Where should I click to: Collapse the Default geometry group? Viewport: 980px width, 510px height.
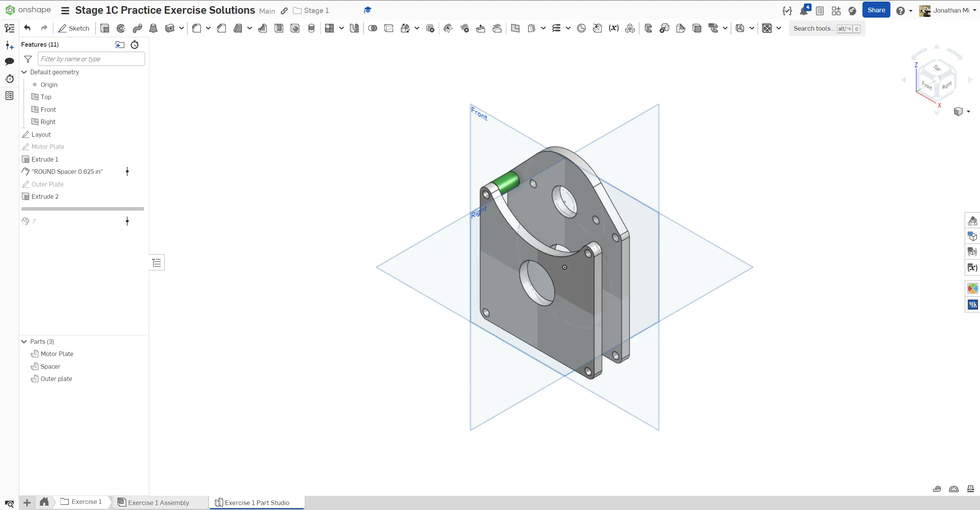24,72
